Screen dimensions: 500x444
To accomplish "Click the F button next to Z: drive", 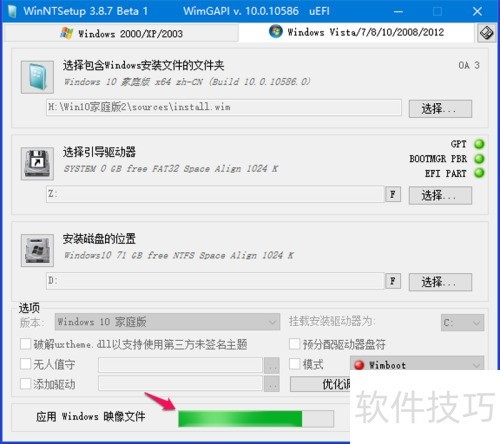I will [x=393, y=194].
